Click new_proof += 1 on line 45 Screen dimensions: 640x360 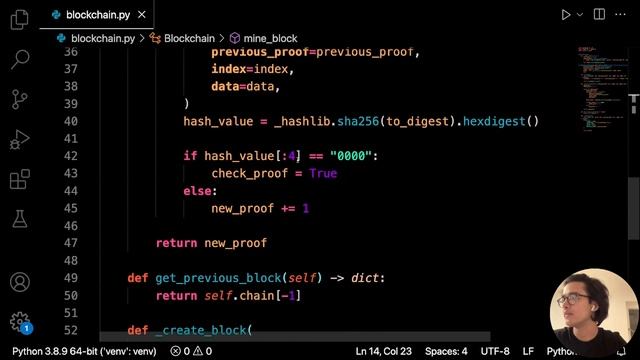click(260, 209)
